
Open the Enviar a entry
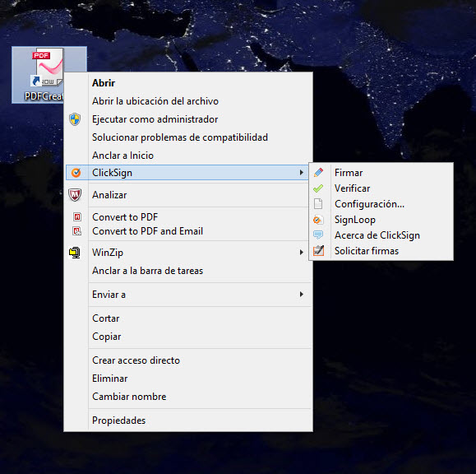(x=188, y=294)
